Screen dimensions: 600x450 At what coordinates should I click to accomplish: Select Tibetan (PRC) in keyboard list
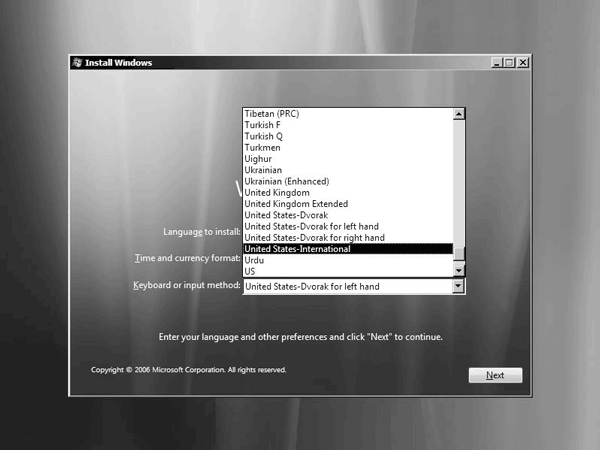click(348, 114)
